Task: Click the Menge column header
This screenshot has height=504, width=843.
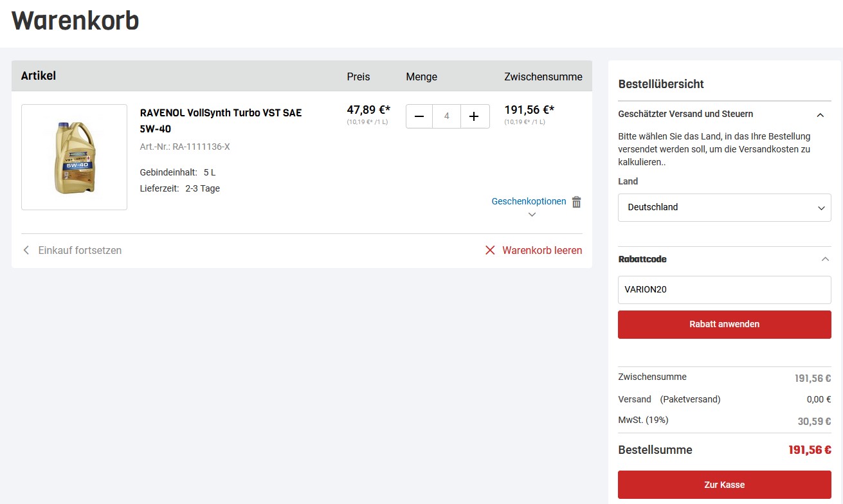Action: [421, 76]
